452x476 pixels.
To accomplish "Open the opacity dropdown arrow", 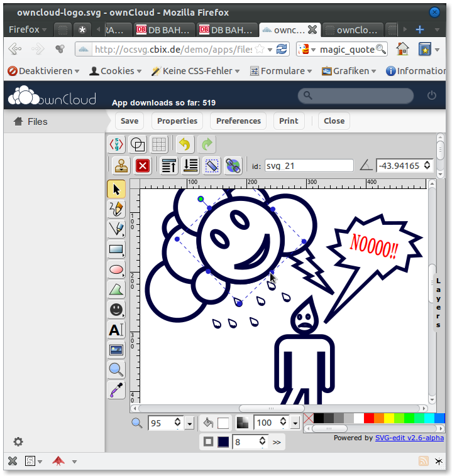I will [x=295, y=423].
